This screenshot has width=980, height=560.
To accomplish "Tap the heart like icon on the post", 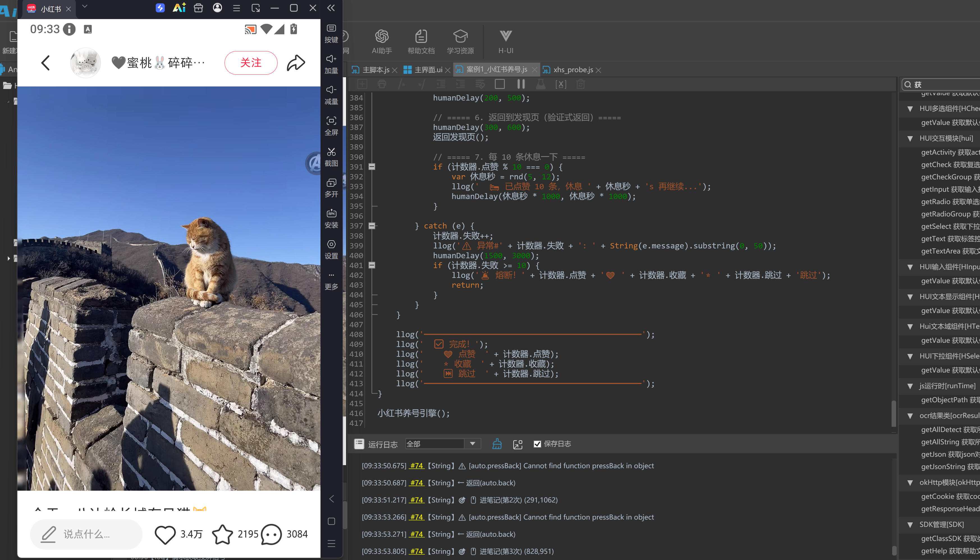I will pyautogui.click(x=165, y=534).
